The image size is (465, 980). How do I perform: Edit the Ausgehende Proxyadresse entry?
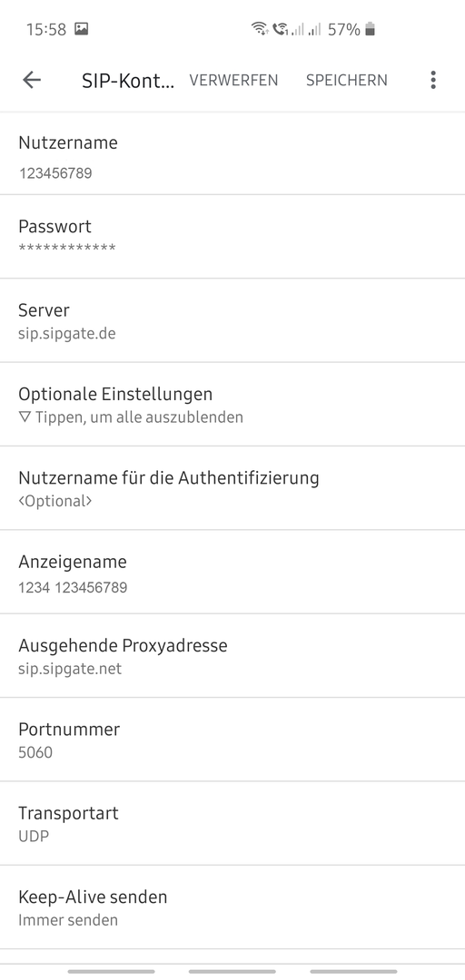pos(232,656)
